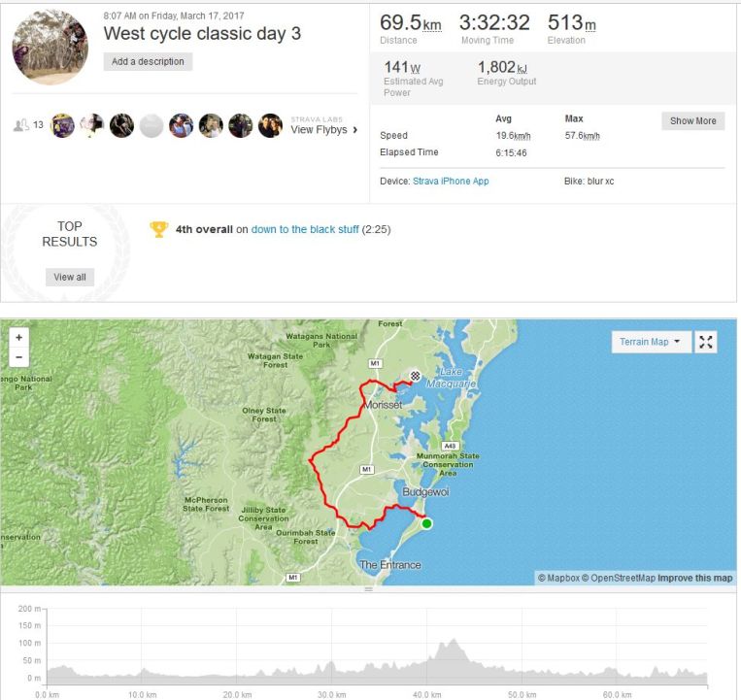Open the Terrain Map dropdown
741x700 pixels.
click(651, 342)
